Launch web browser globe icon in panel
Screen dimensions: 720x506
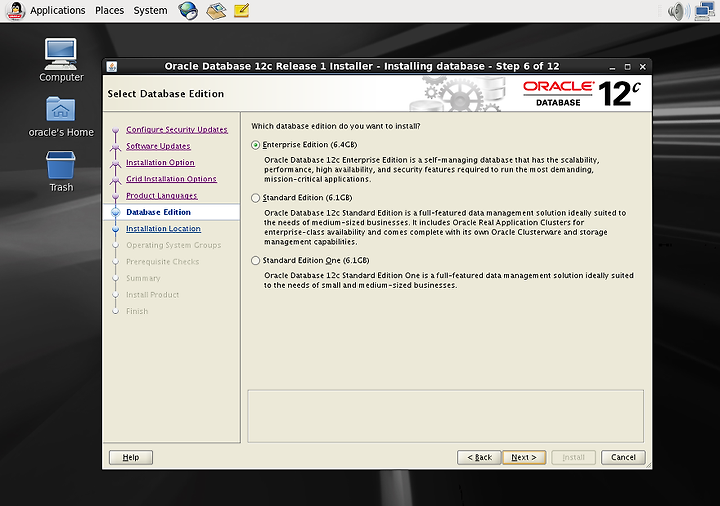tap(188, 11)
